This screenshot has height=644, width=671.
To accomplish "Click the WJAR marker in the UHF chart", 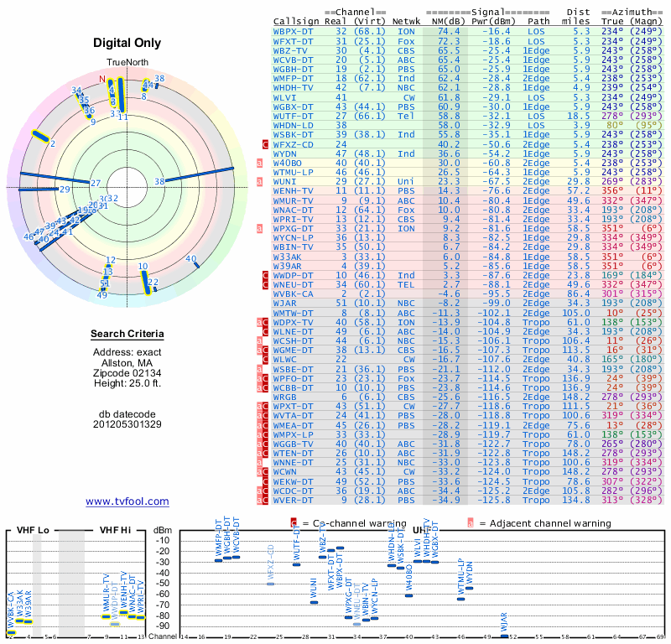I will coord(505,636).
